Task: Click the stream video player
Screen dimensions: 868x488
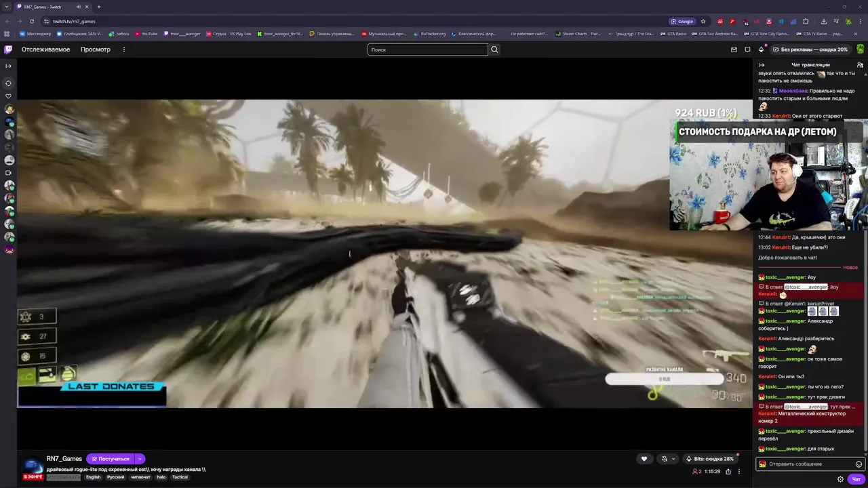Action: pos(384,253)
